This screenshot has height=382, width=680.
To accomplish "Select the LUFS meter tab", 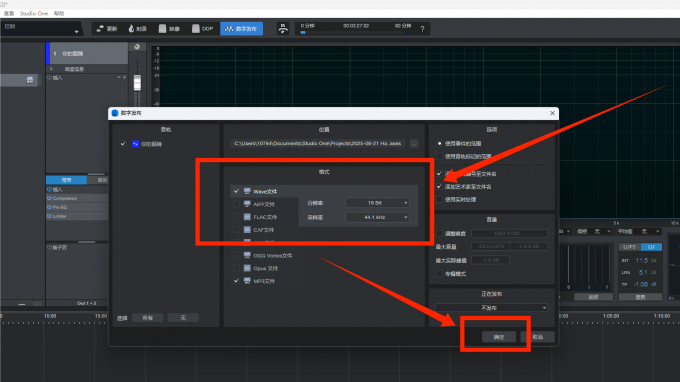I will pyautogui.click(x=630, y=247).
